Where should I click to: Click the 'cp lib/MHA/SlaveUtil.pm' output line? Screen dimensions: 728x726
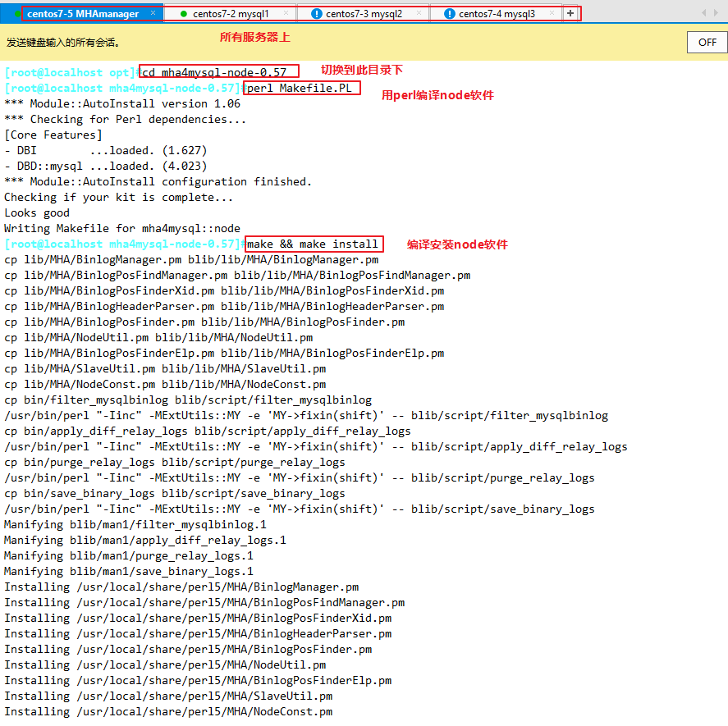165,368
